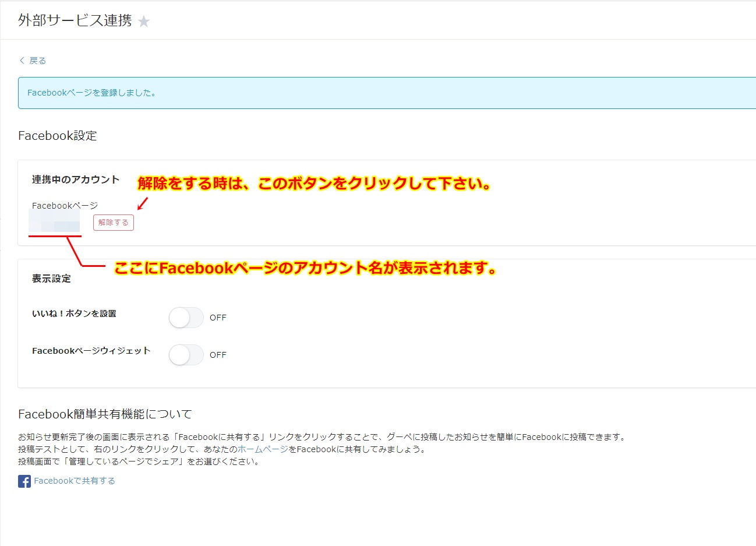Enable the Facebookページウィジェット switch

point(186,355)
